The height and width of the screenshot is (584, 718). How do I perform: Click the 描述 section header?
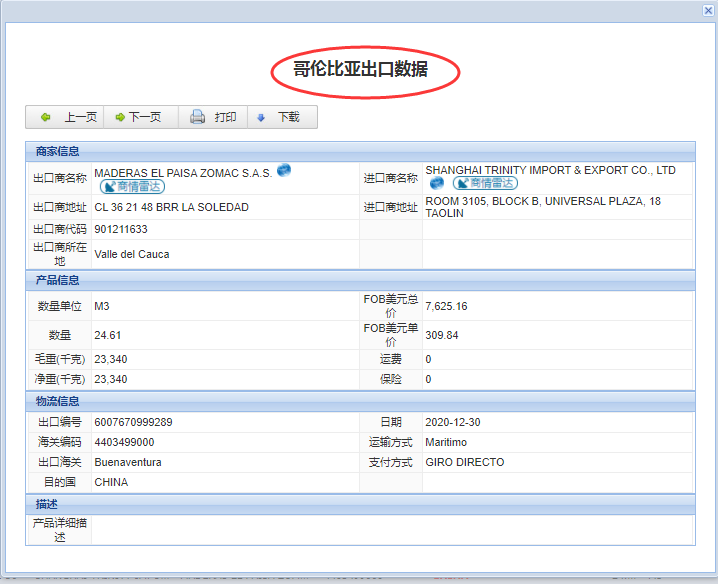tap(47, 504)
